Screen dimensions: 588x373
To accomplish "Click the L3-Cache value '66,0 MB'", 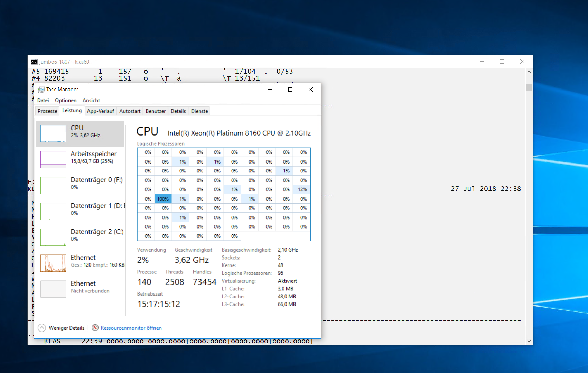I will coord(287,304).
